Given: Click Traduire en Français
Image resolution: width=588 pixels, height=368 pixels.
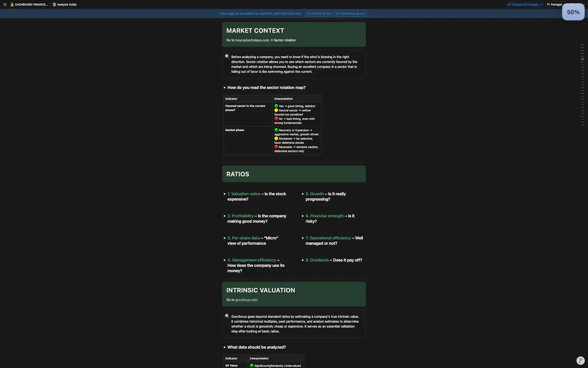Looking at the screenshot, I should click(x=523, y=4).
